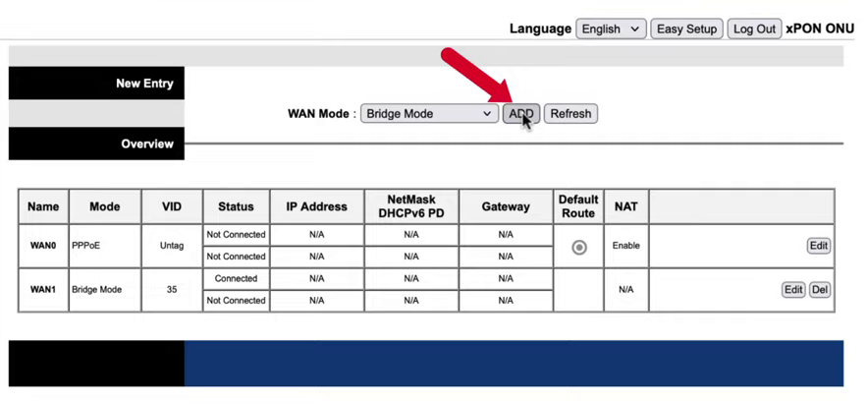Log Out of the router interface
Screen dimensions: 868x404
(754, 29)
